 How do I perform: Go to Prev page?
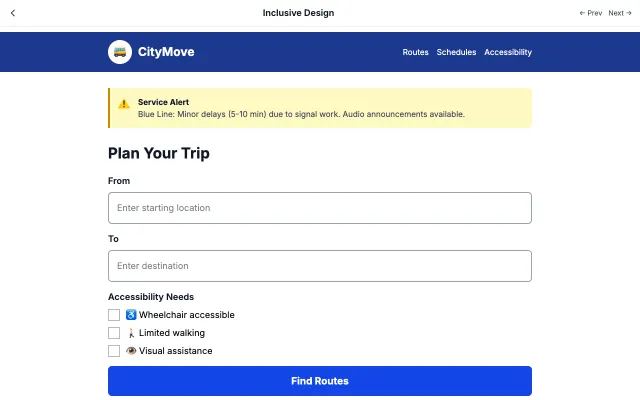coord(591,13)
